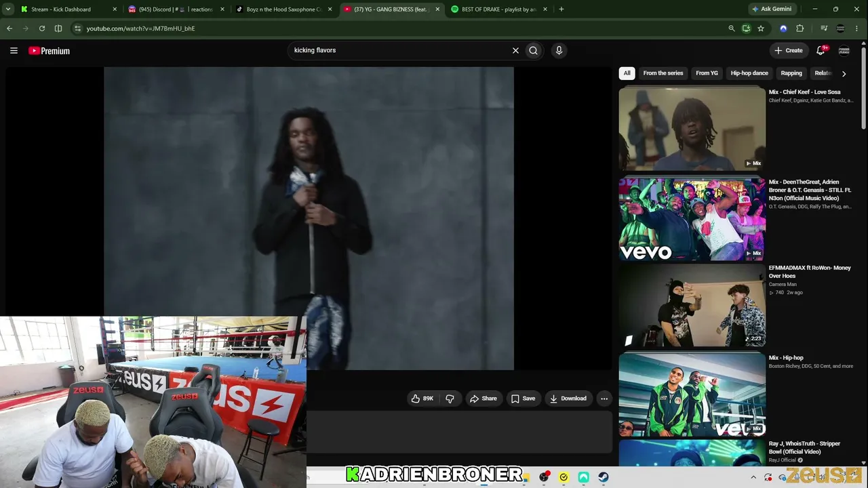Show hidden system tray icons
868x488 pixels.
tap(753, 477)
